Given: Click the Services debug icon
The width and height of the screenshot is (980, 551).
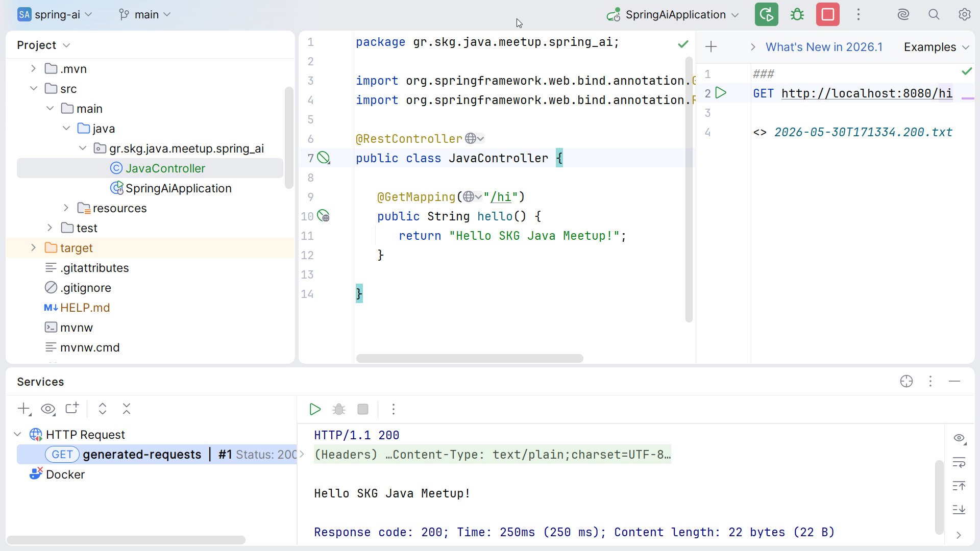Looking at the screenshot, I should (339, 409).
